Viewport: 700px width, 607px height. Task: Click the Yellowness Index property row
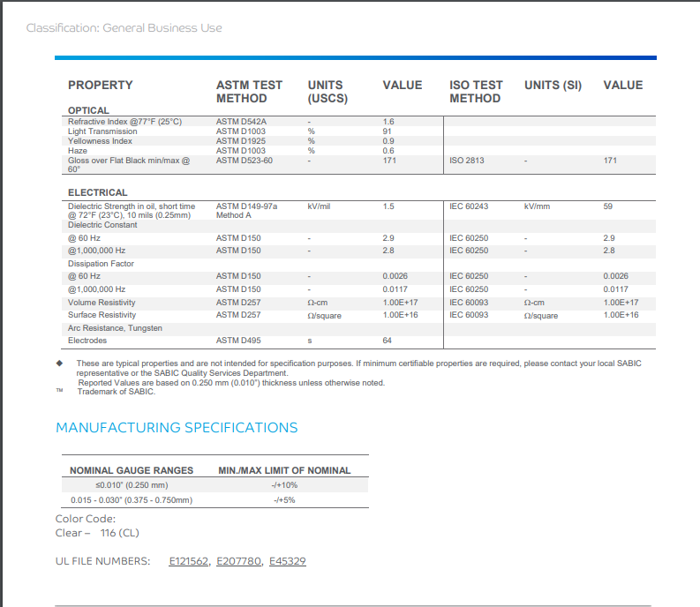coord(100,141)
